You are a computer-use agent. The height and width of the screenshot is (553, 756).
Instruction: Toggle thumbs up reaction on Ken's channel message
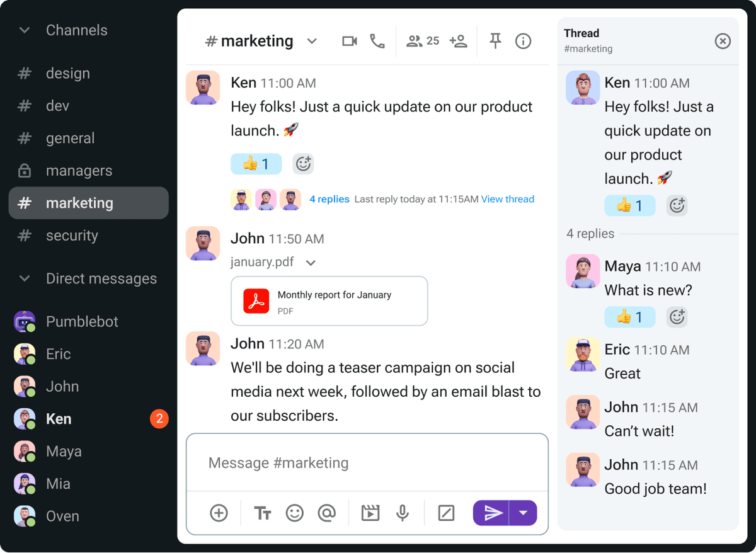pos(256,164)
